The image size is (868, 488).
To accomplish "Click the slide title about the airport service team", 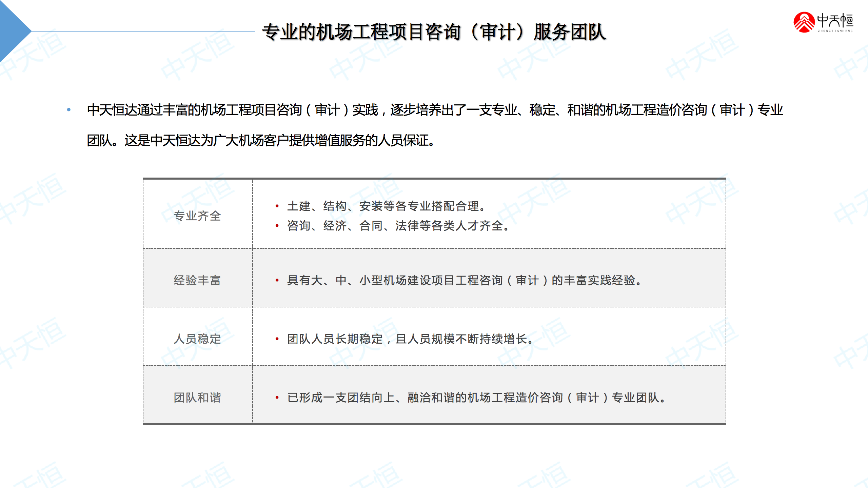I will pos(434,32).
